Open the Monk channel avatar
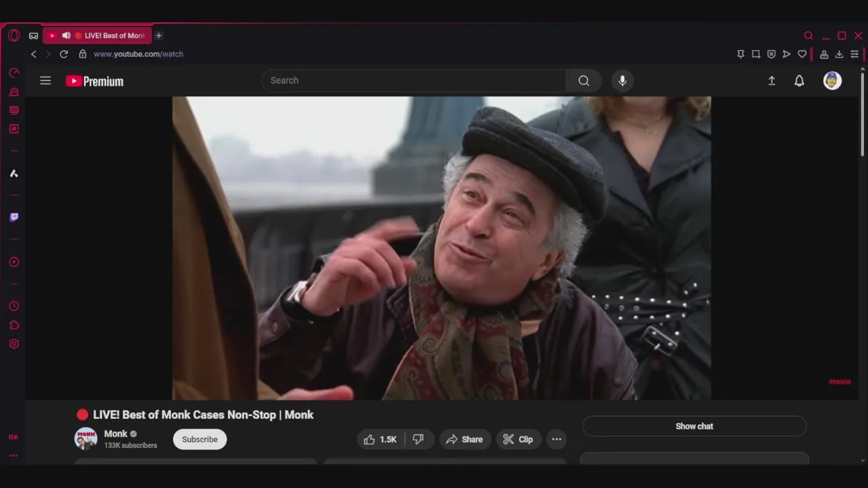Viewport: 868px width, 488px height. pyautogui.click(x=85, y=439)
